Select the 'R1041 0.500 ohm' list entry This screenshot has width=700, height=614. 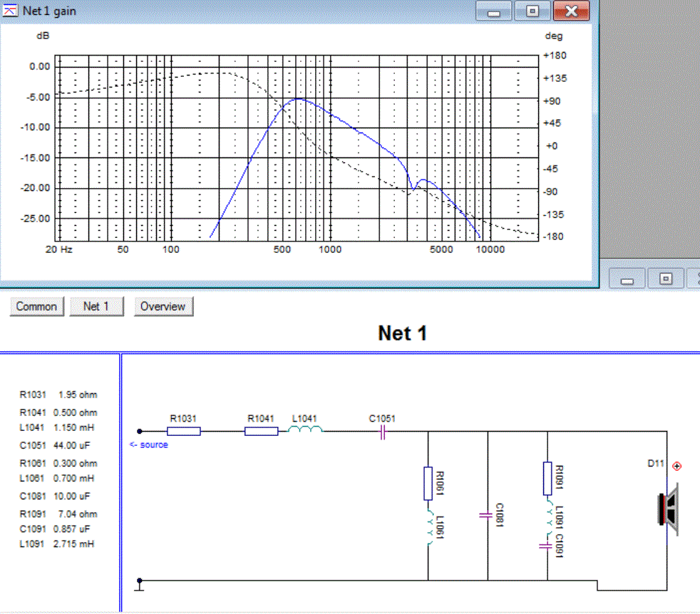coord(58,412)
